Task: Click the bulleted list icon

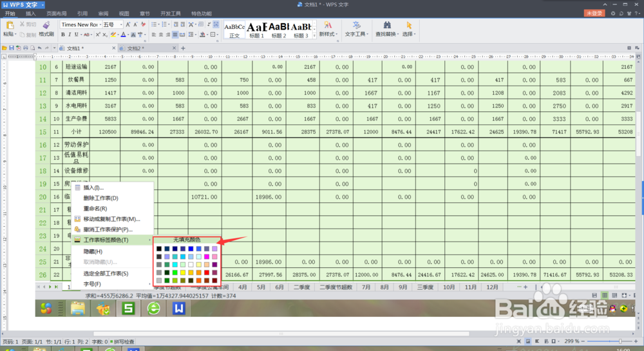Action: [154, 24]
